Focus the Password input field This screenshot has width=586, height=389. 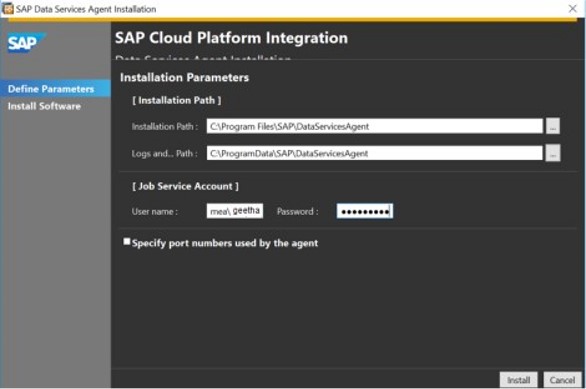[x=365, y=212]
